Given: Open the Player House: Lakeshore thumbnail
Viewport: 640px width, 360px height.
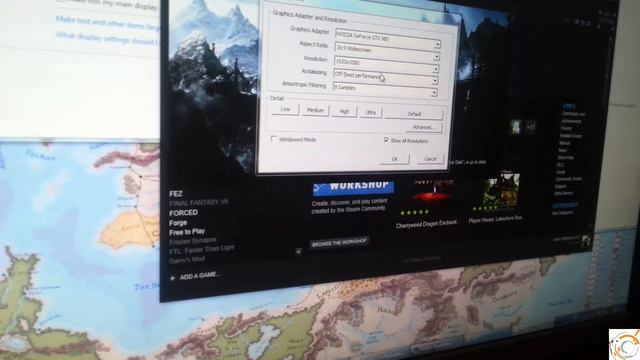Looking at the screenshot, I should (x=501, y=190).
